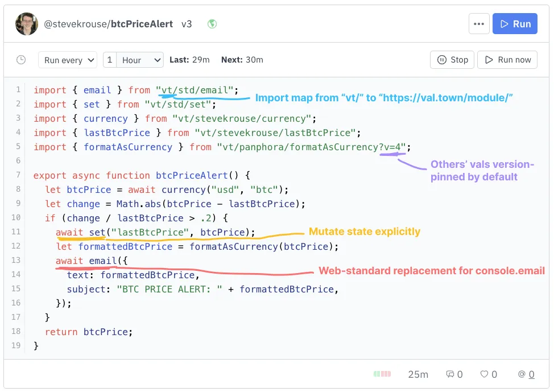The image size is (554, 392).
Task: Open the ellipsis options menu
Action: tap(478, 23)
